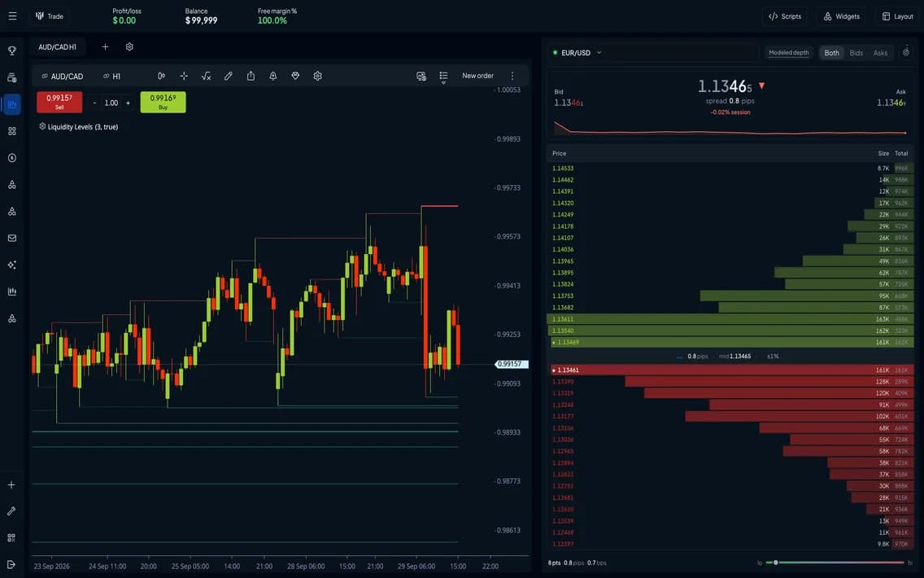Click the Profit/loss $0.00 value
Screen dimensions: 924x578
124,20
